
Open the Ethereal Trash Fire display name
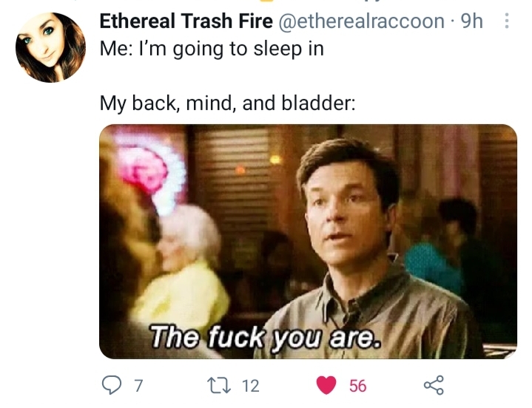186,21
